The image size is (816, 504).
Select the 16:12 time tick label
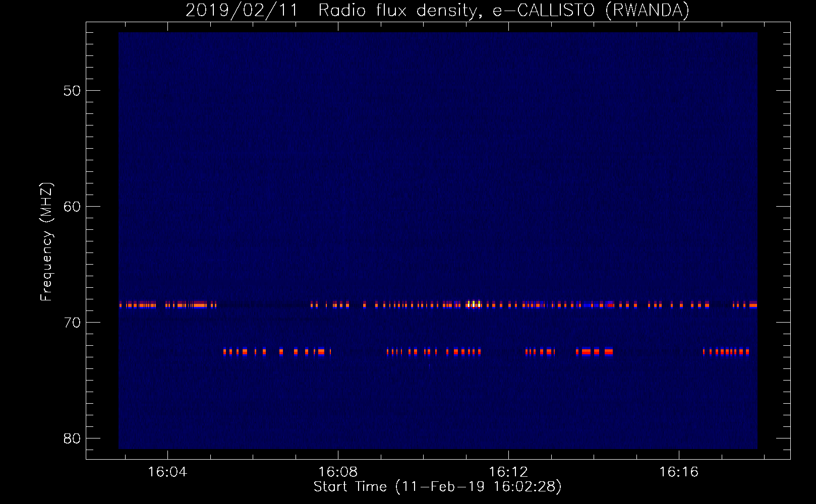click(x=508, y=472)
